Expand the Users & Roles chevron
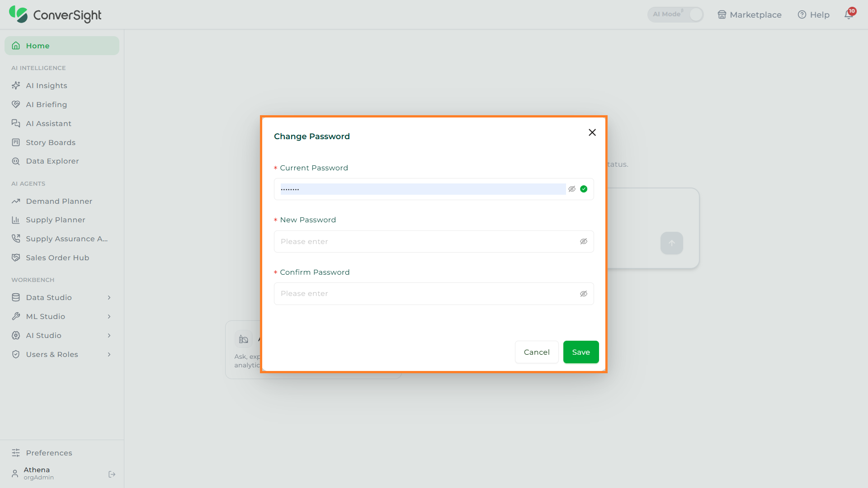 click(109, 354)
